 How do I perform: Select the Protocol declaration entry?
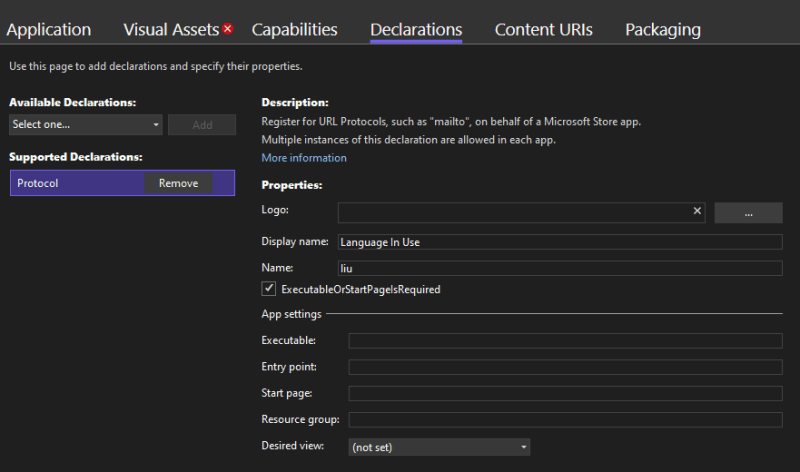coord(122,183)
